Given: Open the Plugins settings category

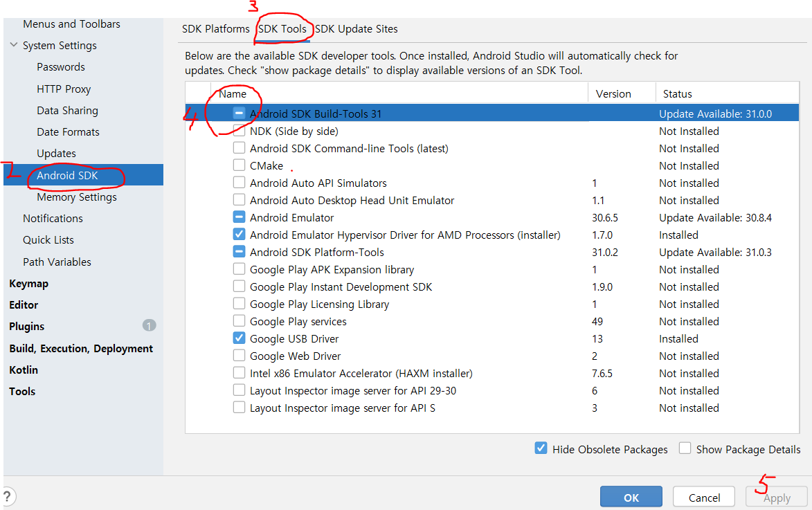Looking at the screenshot, I should [26, 326].
